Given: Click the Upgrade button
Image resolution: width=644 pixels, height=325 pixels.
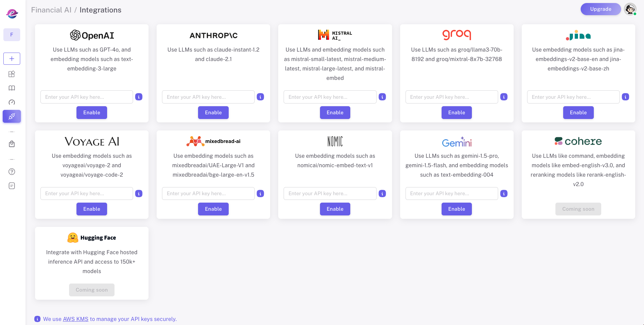Looking at the screenshot, I should click(x=601, y=9).
